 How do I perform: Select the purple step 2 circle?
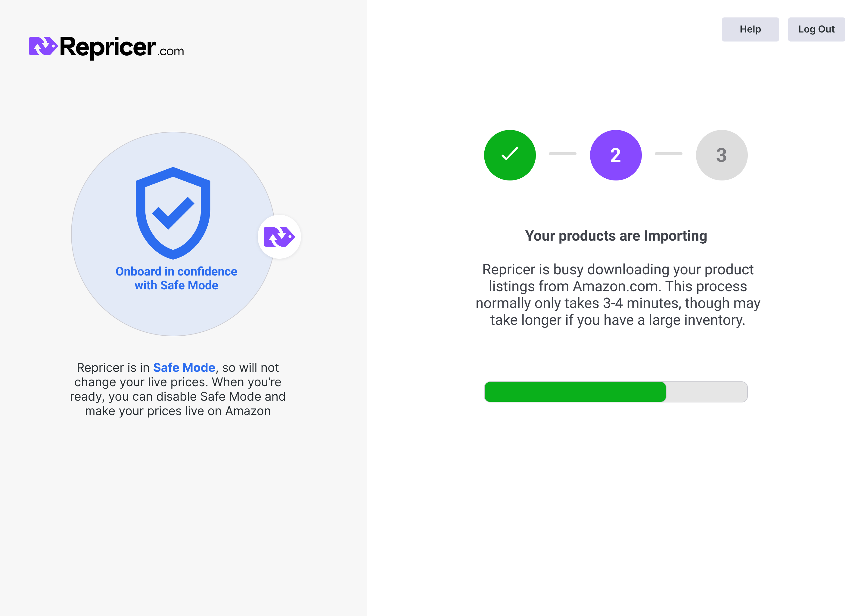[x=615, y=155]
